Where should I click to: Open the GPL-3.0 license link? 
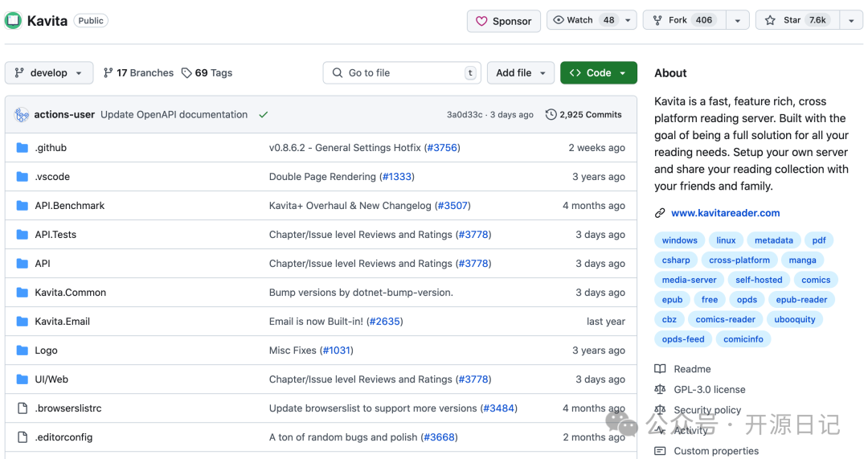point(709,389)
